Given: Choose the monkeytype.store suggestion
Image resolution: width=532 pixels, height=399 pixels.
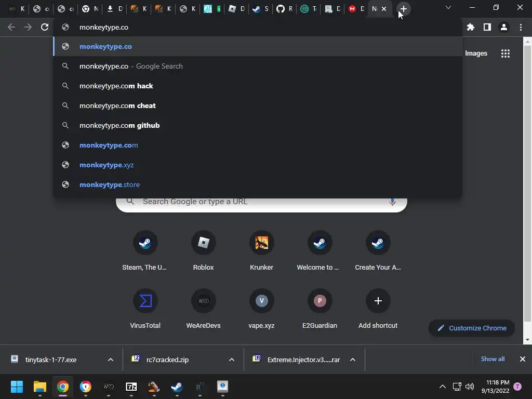Looking at the screenshot, I should point(258,184).
